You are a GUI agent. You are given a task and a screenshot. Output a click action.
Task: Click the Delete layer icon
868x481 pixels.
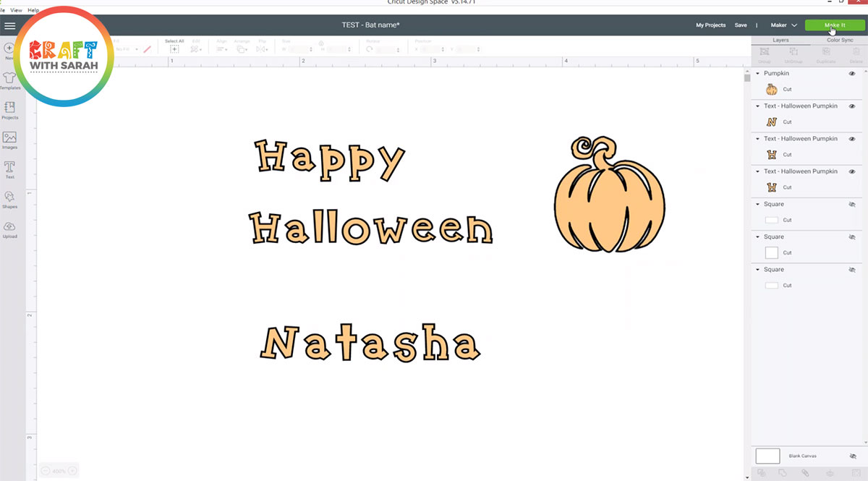tap(856, 53)
